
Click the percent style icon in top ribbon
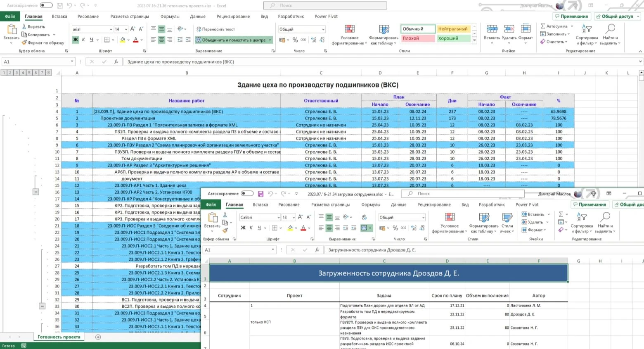pyautogui.click(x=295, y=40)
